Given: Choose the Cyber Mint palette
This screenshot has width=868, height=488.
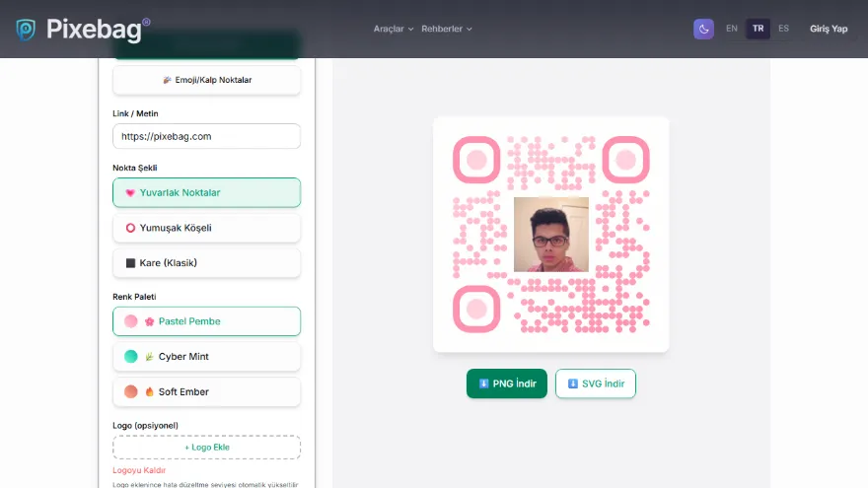Looking at the screenshot, I should 206,356.
